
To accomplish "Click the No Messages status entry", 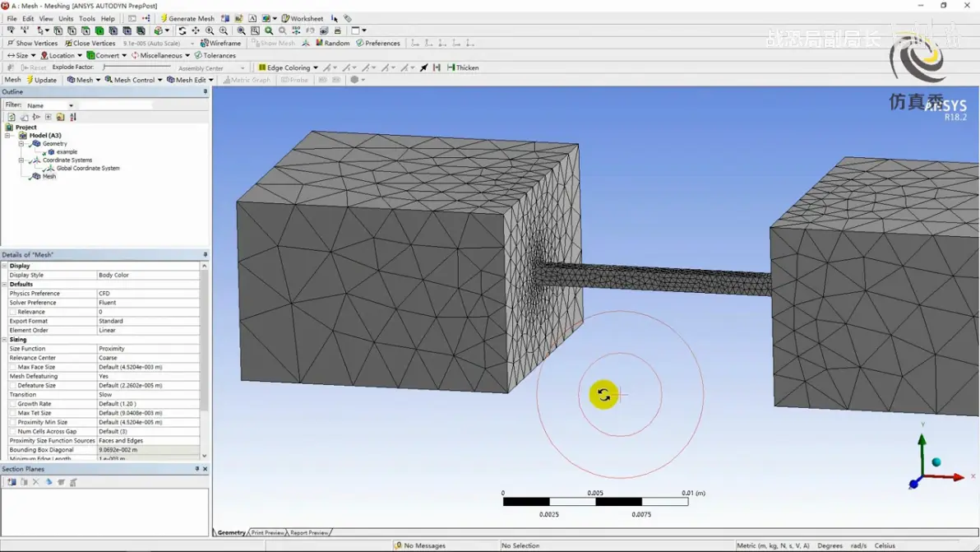I will [x=420, y=545].
